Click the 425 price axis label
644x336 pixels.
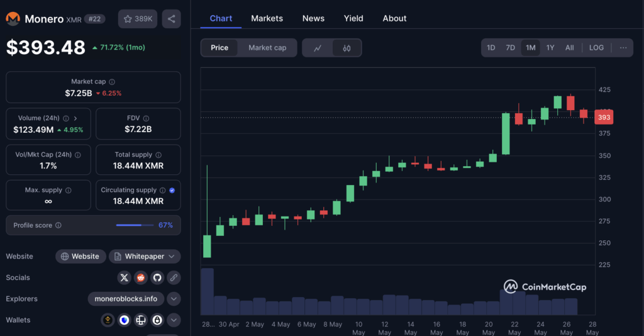[604, 89]
